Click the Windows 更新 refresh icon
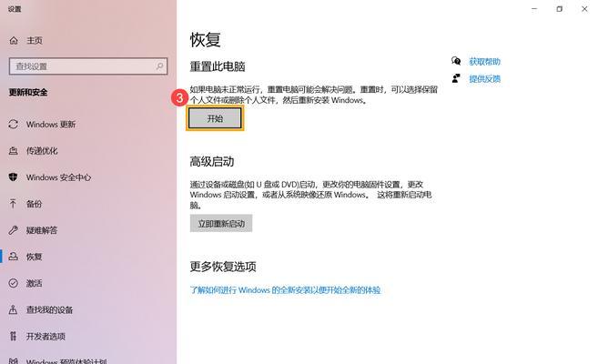598x364 pixels. (x=14, y=125)
